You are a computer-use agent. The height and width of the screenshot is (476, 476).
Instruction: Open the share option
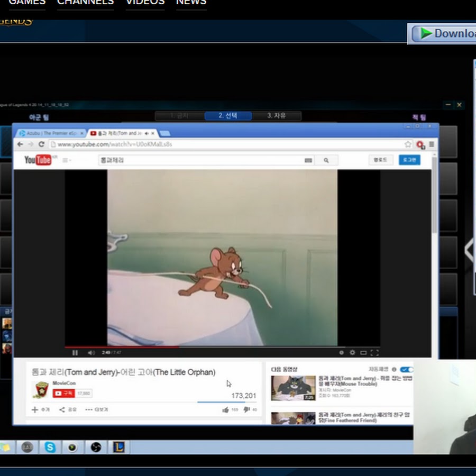(x=68, y=409)
